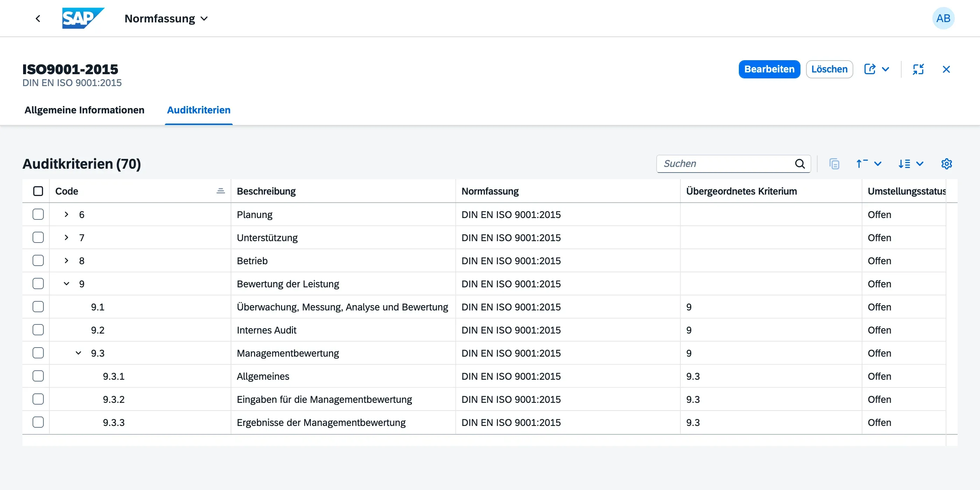This screenshot has width=980, height=490.
Task: Select checkbox for 9.3.3 row
Action: [x=38, y=422]
